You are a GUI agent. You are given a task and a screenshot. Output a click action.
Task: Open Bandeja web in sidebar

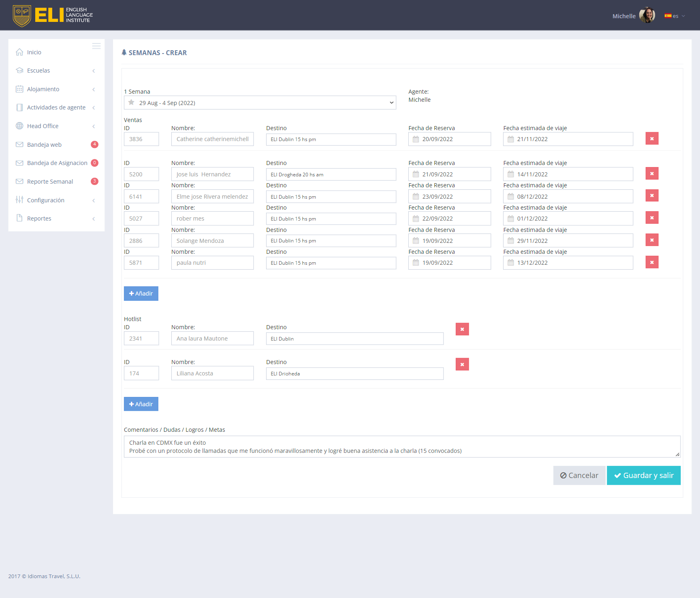[x=45, y=145]
